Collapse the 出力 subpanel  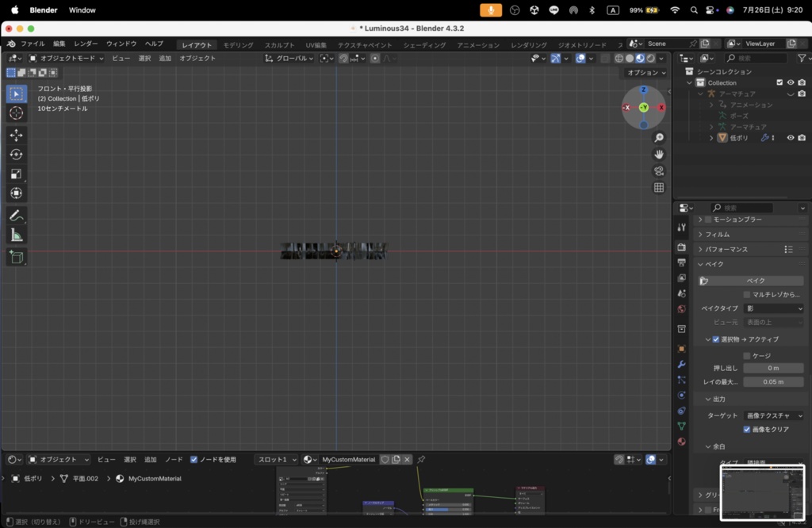tap(718, 399)
